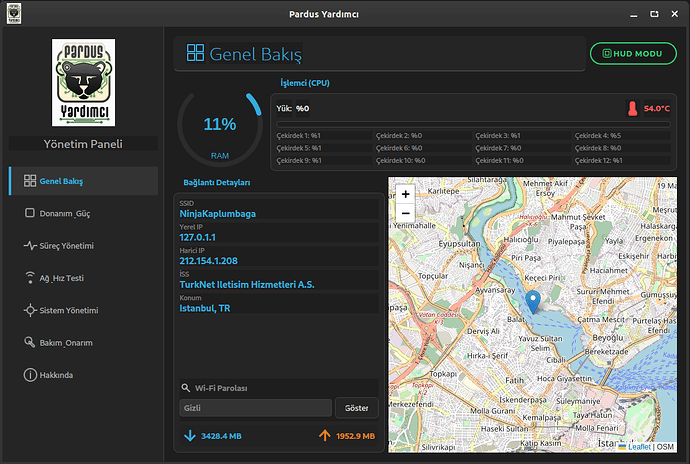Click the Pardus Yardımcı logo image
690x464 pixels.
pos(82,82)
